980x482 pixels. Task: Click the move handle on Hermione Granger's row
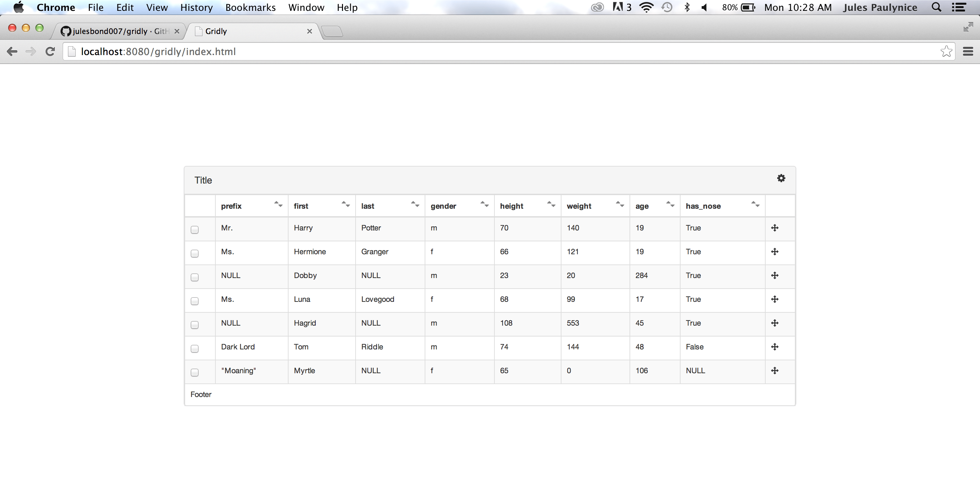click(775, 252)
